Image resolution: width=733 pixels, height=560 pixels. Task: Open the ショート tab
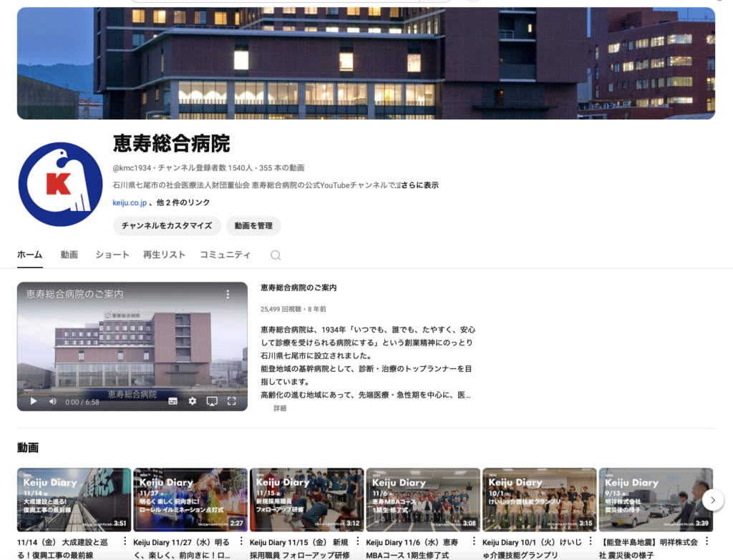click(112, 255)
